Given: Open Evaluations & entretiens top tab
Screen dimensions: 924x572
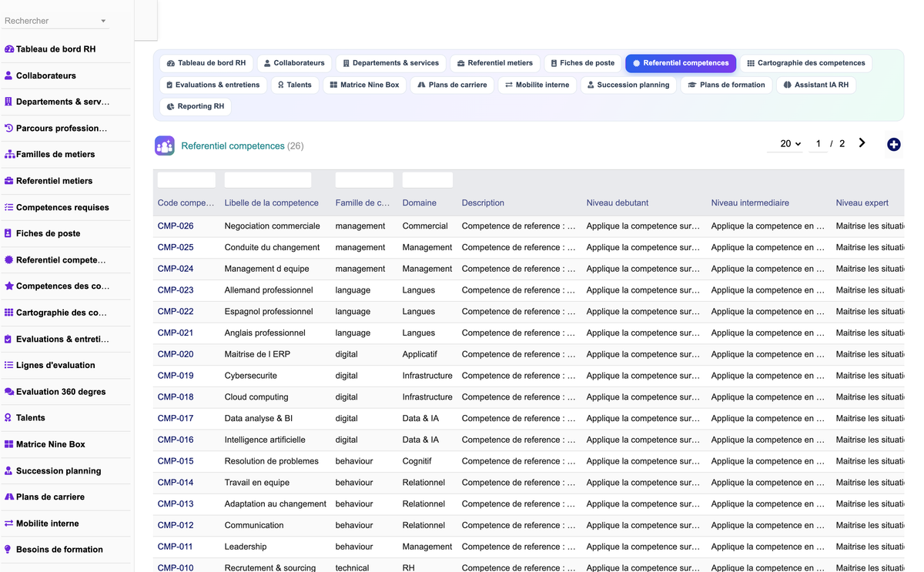Looking at the screenshot, I should 213,85.
